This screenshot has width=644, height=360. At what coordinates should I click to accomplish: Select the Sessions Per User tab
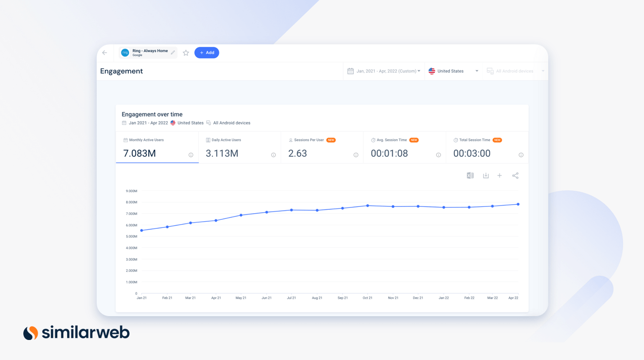point(322,147)
